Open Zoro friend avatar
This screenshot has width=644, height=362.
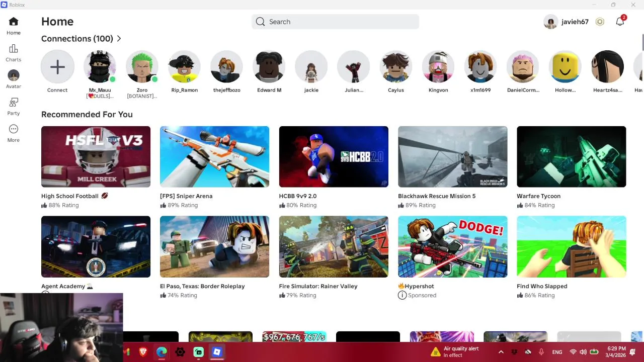pos(142,66)
